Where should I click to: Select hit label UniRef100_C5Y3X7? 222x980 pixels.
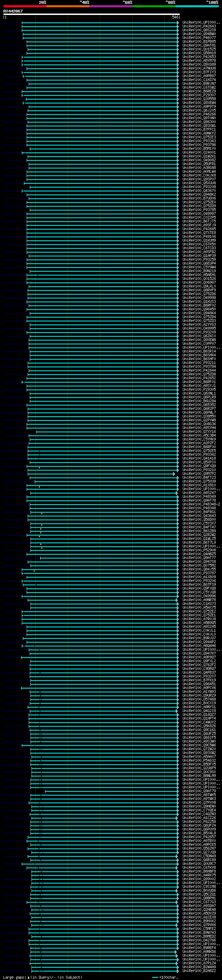click(x=199, y=523)
